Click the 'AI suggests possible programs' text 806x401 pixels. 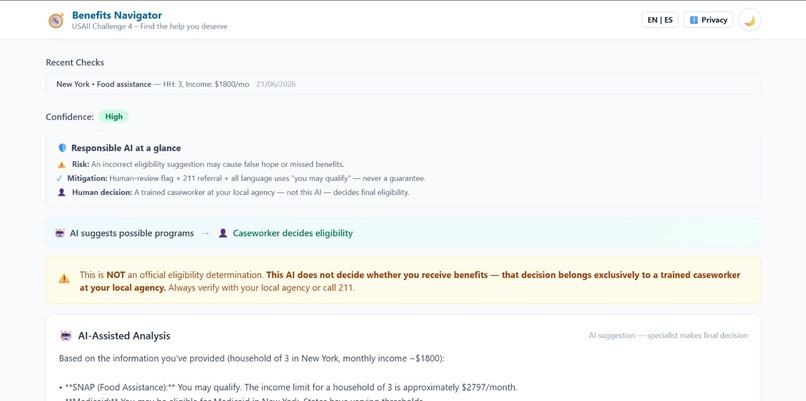[132, 233]
